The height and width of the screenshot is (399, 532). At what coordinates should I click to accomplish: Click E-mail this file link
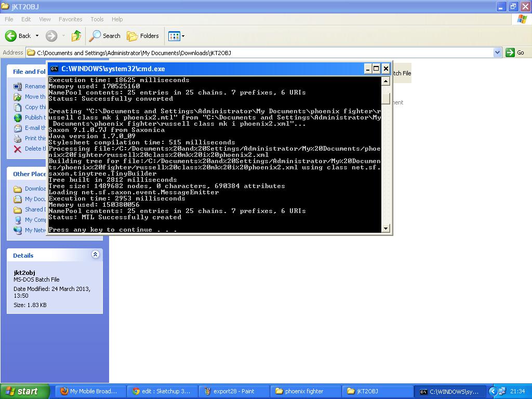35,128
